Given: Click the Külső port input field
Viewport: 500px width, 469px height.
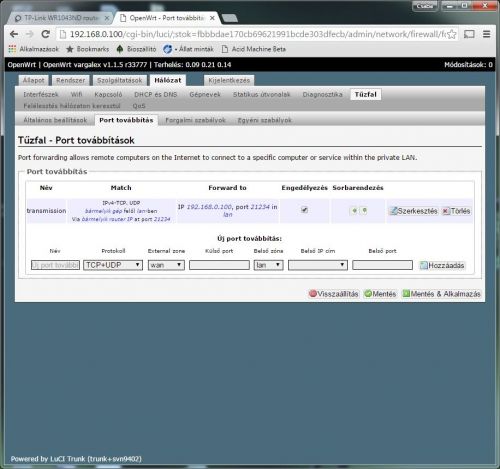Looking at the screenshot, I should point(219,265).
